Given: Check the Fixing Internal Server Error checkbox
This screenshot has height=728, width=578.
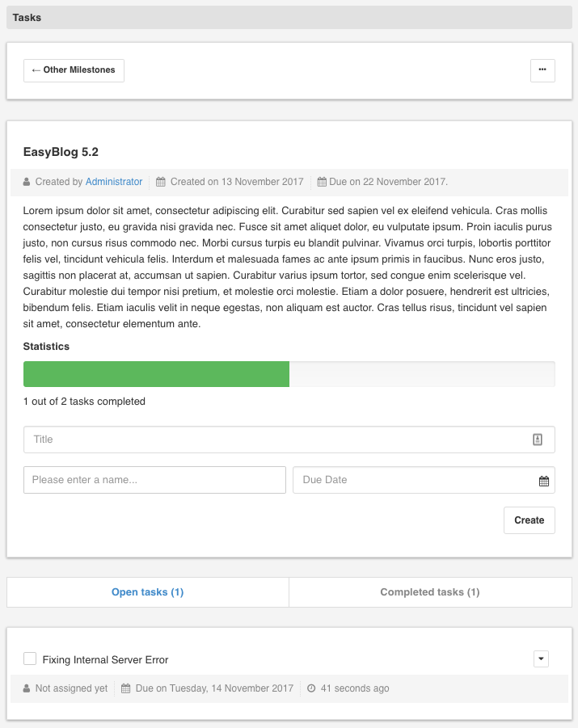Looking at the screenshot, I should pos(30,659).
